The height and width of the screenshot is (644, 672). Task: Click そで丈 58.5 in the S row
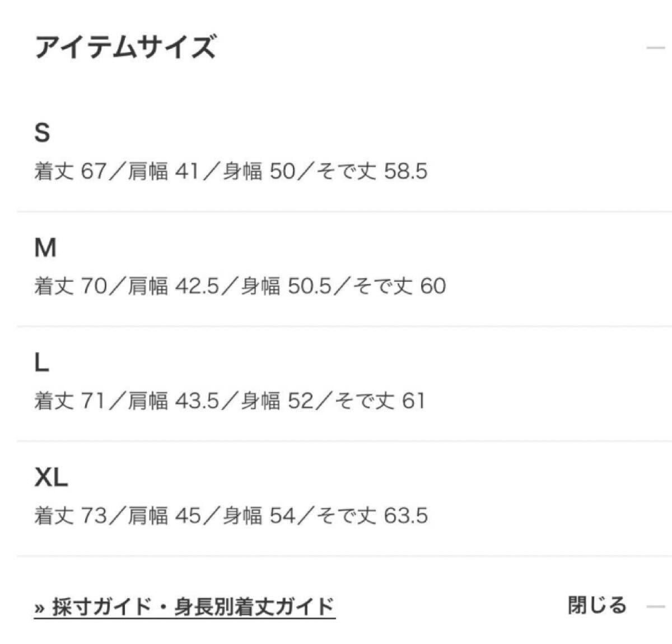click(x=372, y=171)
